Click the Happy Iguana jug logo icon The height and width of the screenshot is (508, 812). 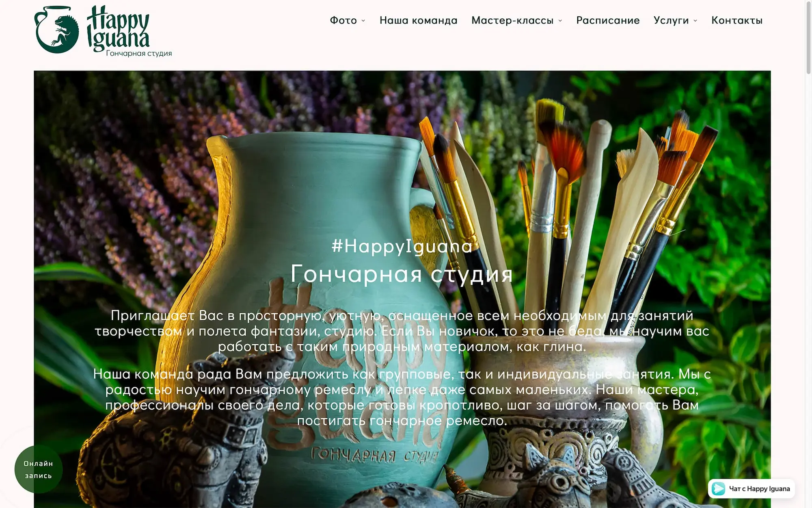point(56,30)
